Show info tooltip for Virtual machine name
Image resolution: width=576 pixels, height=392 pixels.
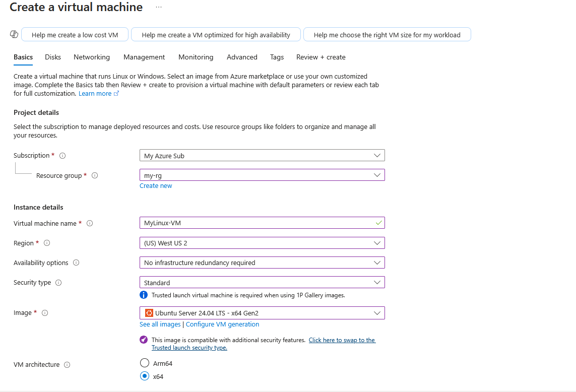click(x=90, y=223)
